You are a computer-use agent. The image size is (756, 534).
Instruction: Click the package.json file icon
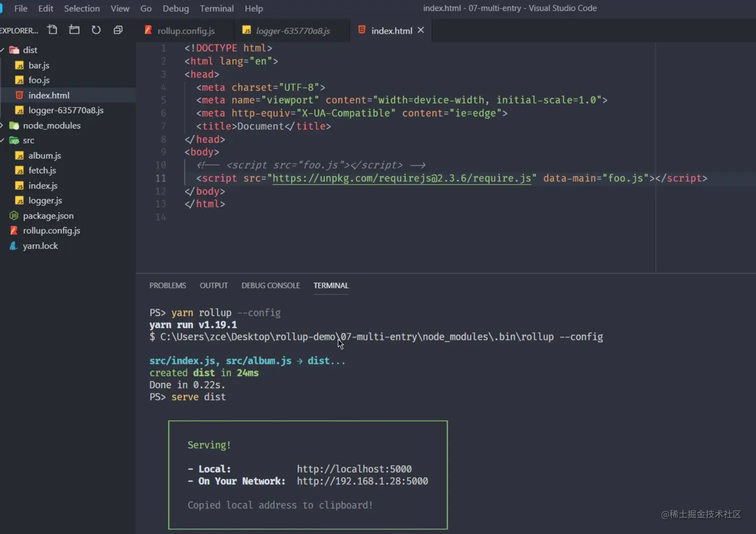(x=14, y=216)
